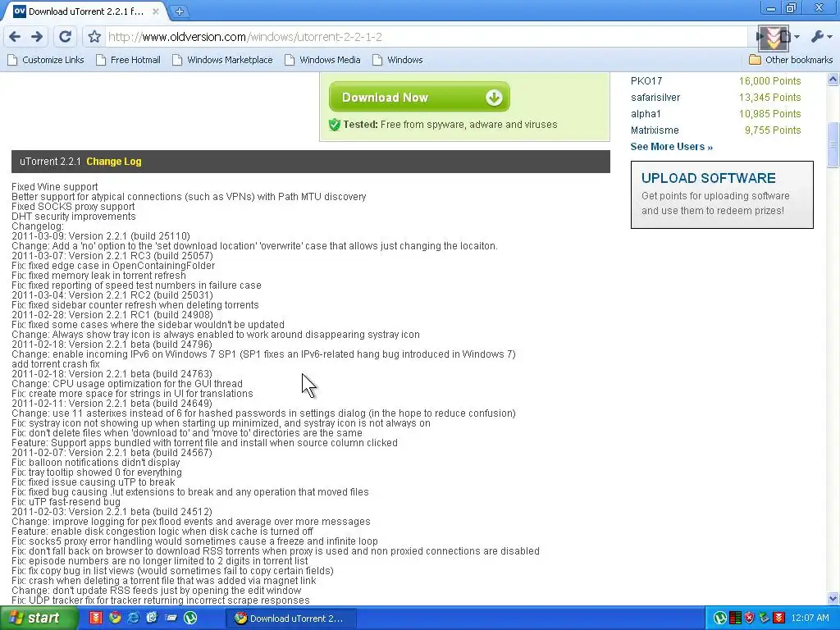Click the 13,345 Points value
840x630 pixels.
point(769,98)
